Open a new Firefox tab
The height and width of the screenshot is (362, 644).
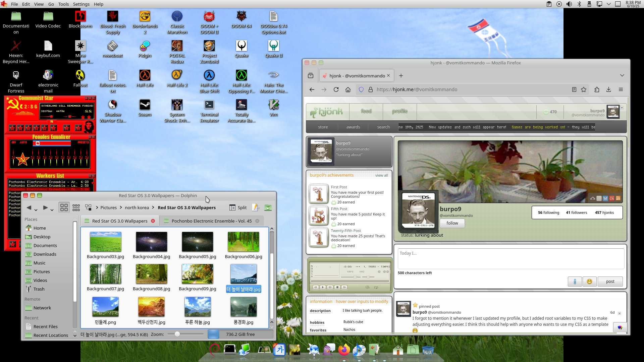(401, 75)
